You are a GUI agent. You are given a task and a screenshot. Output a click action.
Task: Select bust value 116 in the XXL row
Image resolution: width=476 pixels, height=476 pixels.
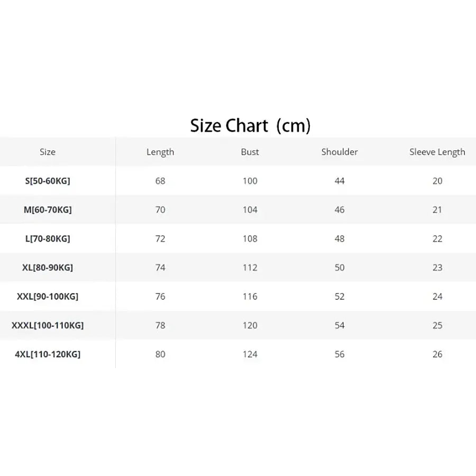pyautogui.click(x=250, y=297)
